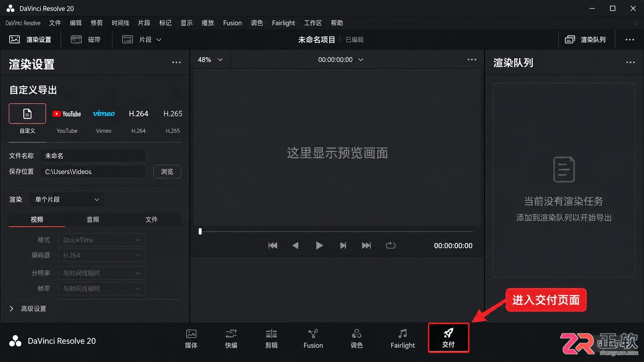Open the Fusion menu in menu bar
Image resolution: width=644 pixels, height=362 pixels.
tap(233, 23)
